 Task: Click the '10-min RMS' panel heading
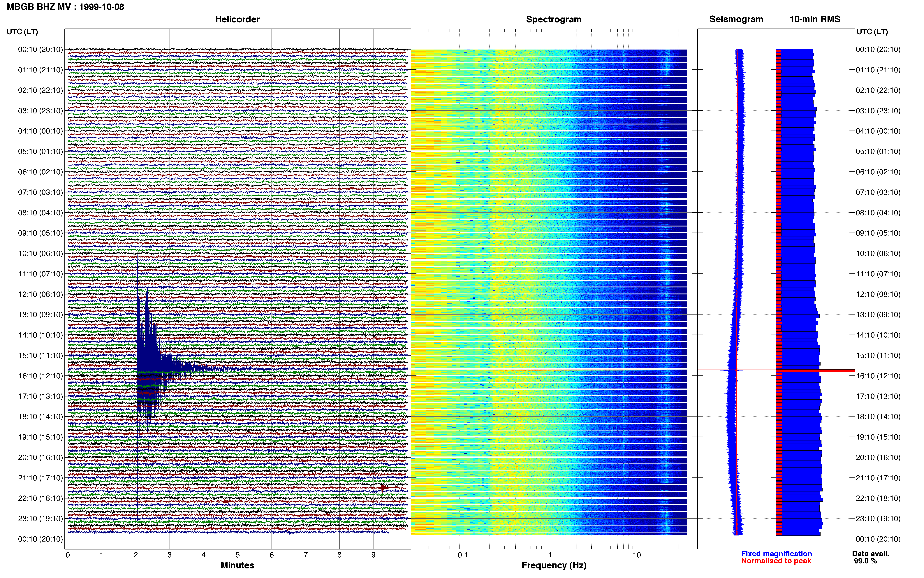coord(815,19)
